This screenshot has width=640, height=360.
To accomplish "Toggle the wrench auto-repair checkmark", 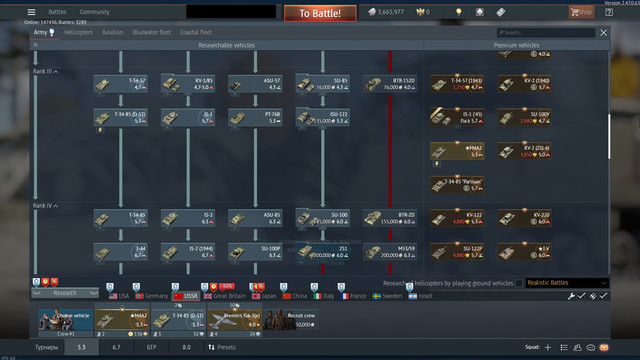I will click(x=576, y=296).
